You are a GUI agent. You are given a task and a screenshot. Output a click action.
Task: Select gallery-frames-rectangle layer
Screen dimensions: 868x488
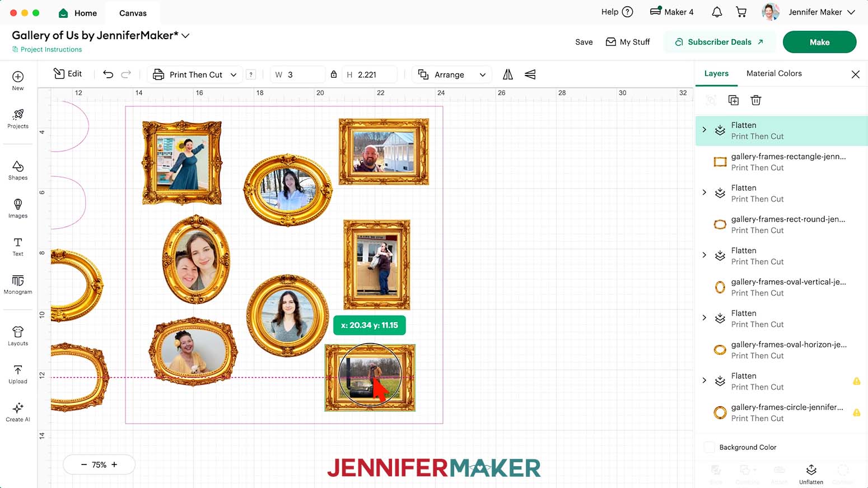coord(782,162)
